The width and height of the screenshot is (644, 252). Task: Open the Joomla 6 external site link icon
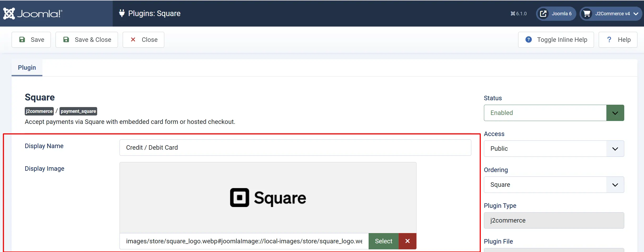pos(543,13)
